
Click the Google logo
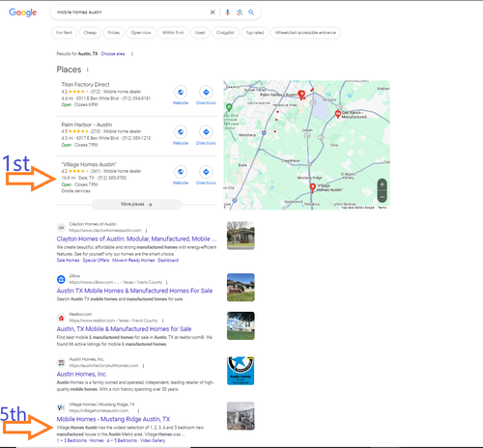point(22,13)
